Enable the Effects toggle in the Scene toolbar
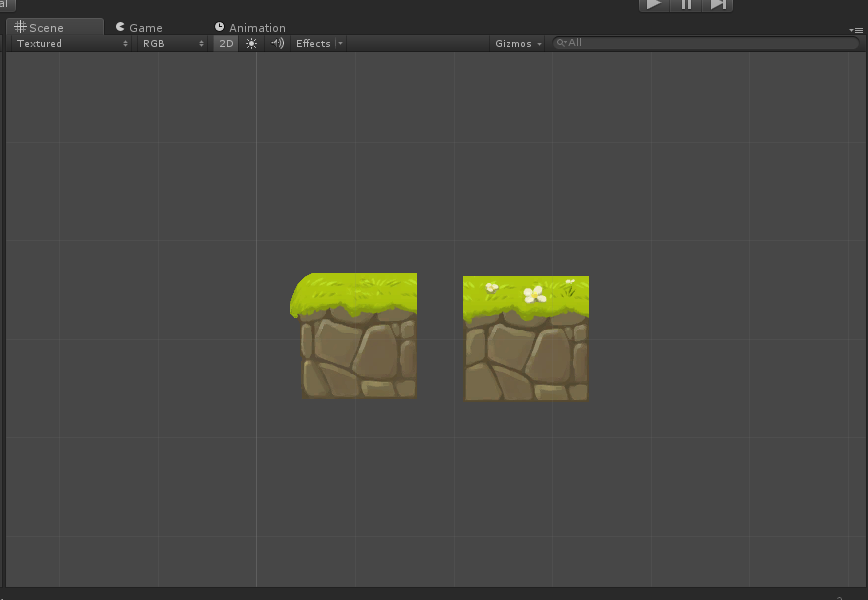 pyautogui.click(x=313, y=43)
